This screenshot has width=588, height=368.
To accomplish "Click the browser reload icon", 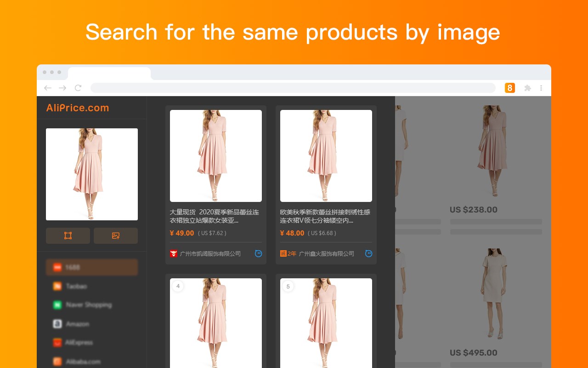I will 78,87.
